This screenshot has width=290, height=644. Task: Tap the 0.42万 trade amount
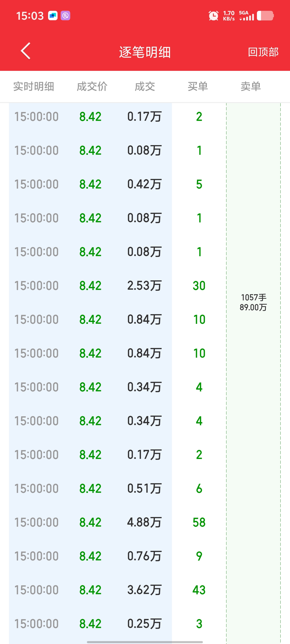coord(144,184)
